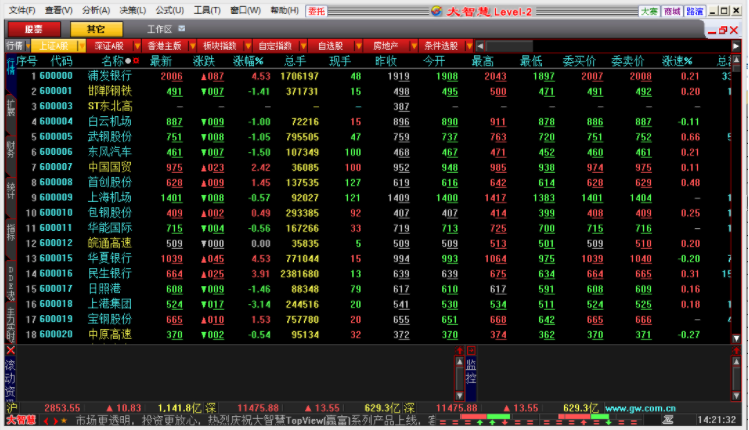Open the 公式(U) menu
The image size is (749, 430).
coord(170,11)
